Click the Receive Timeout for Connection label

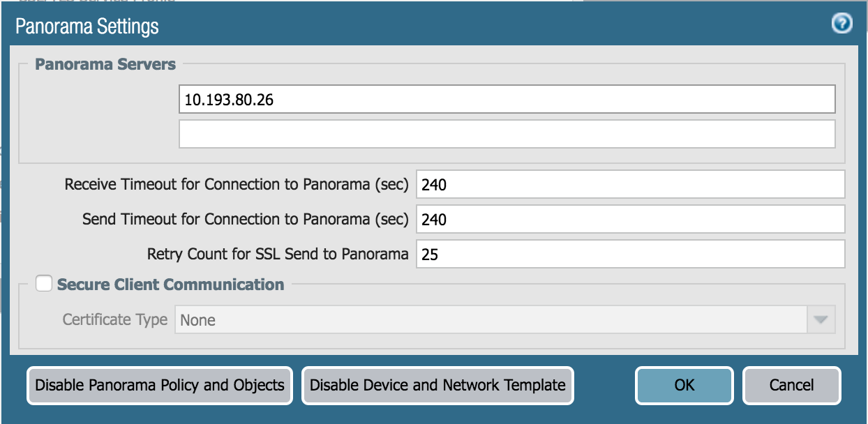click(237, 185)
